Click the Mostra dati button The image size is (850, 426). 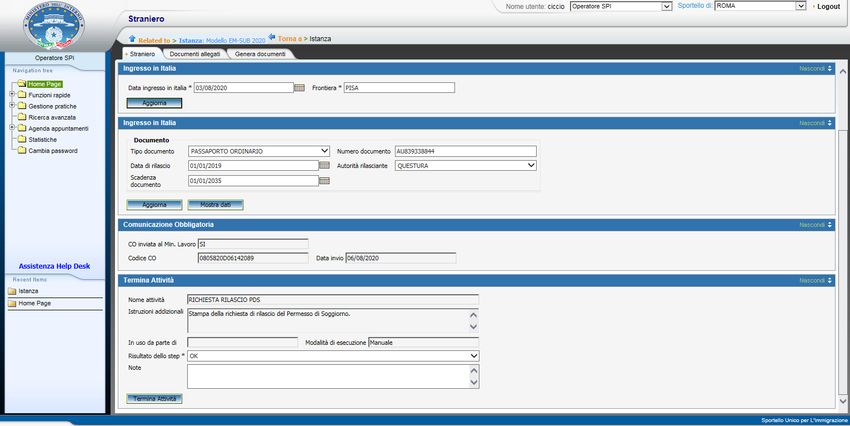(215, 204)
